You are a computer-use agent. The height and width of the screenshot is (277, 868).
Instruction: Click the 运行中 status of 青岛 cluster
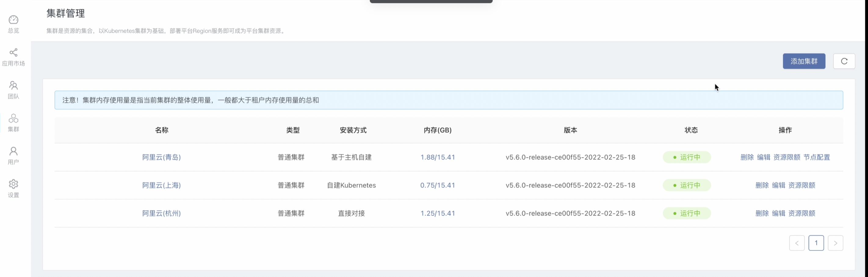(687, 157)
